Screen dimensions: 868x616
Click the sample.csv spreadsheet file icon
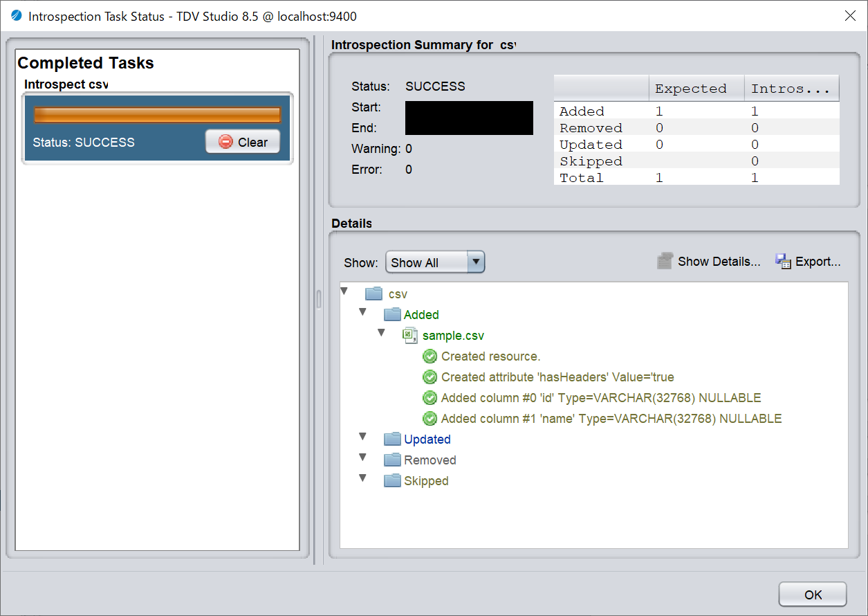coord(410,336)
